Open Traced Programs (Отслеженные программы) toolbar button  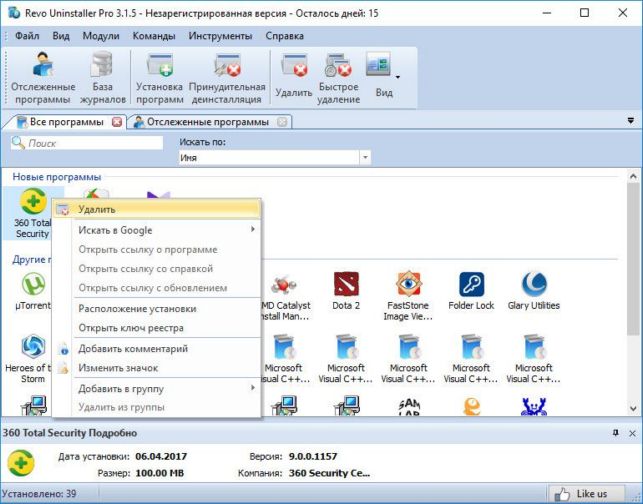[x=43, y=78]
